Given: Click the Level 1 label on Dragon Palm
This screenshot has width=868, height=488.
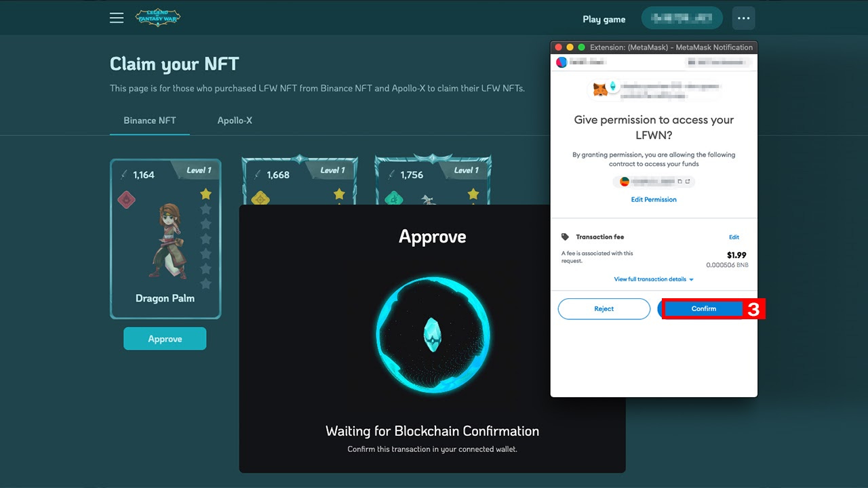Looking at the screenshot, I should [x=199, y=170].
